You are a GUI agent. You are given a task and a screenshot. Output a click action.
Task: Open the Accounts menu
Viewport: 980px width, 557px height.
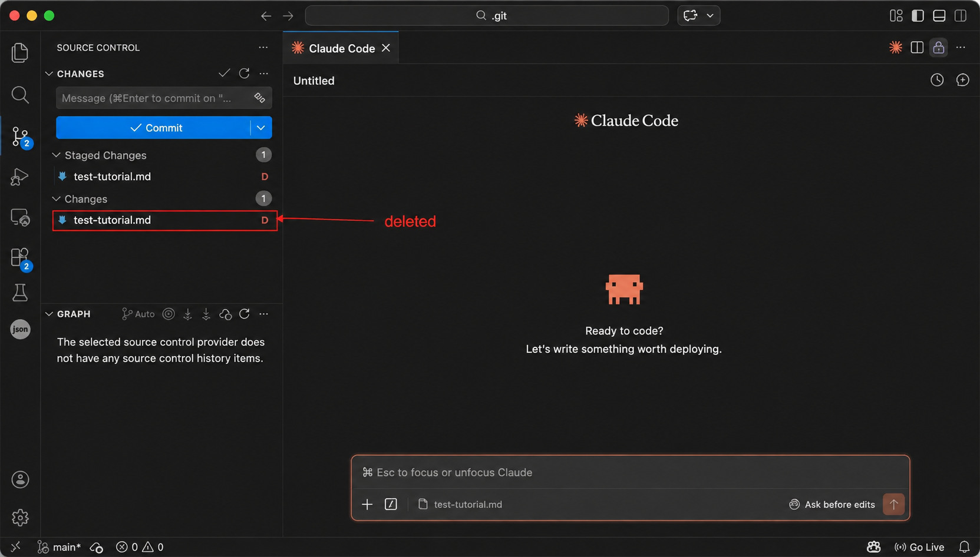click(20, 480)
